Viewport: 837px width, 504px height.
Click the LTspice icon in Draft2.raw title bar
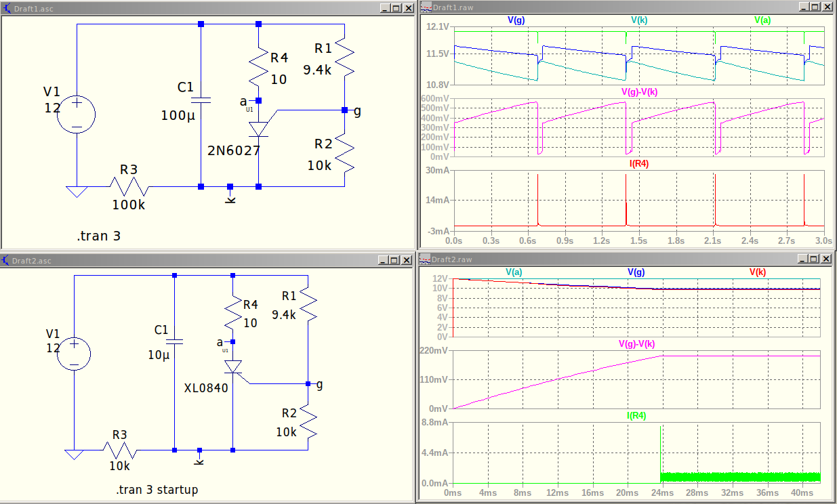(424, 259)
